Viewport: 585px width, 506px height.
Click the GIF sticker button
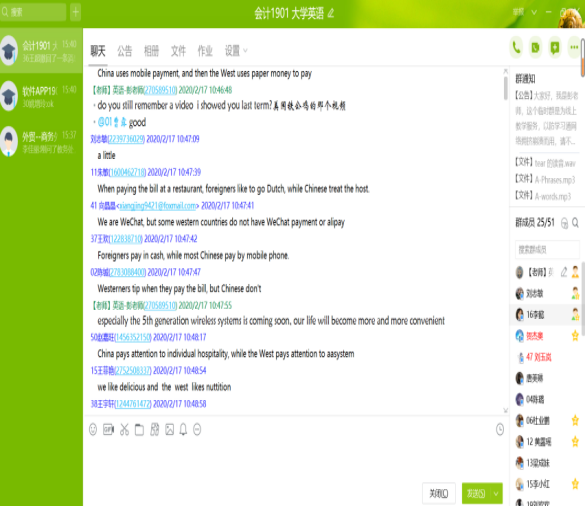(108, 430)
